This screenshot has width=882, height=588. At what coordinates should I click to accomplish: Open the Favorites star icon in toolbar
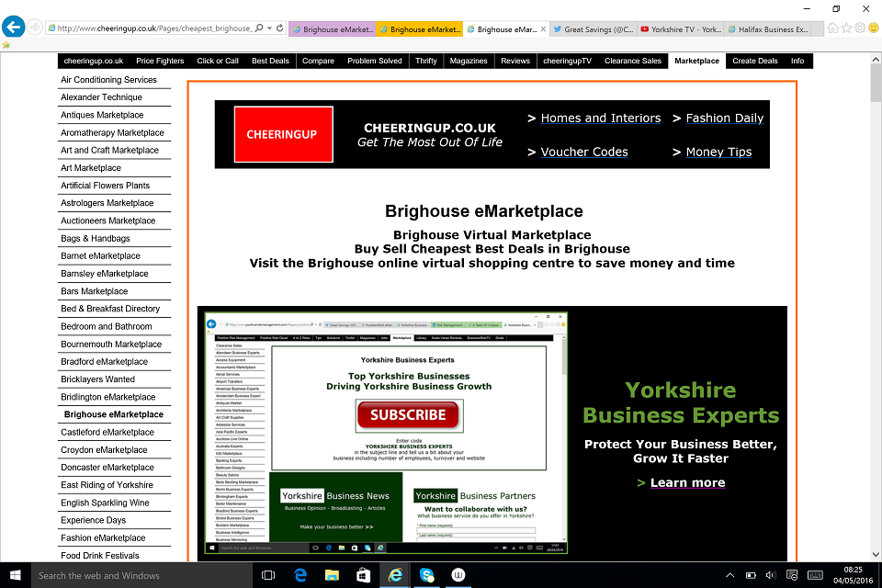pos(846,28)
